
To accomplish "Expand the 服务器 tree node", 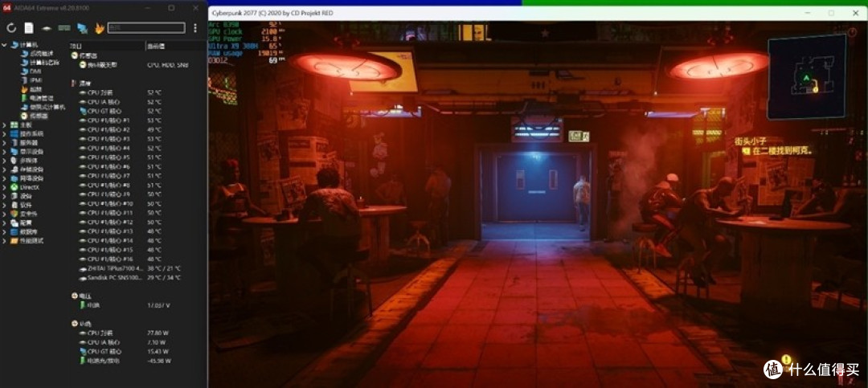I will point(5,143).
